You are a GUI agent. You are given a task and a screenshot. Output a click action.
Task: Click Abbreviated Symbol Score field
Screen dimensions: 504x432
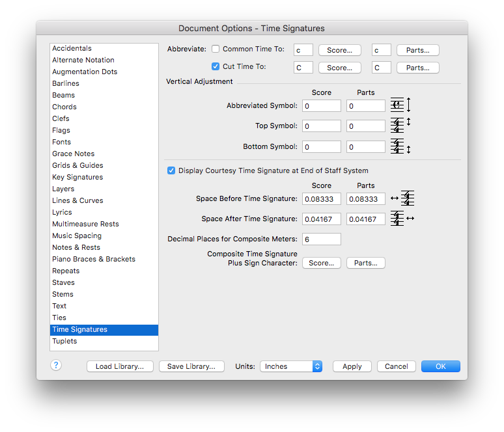tap(322, 106)
